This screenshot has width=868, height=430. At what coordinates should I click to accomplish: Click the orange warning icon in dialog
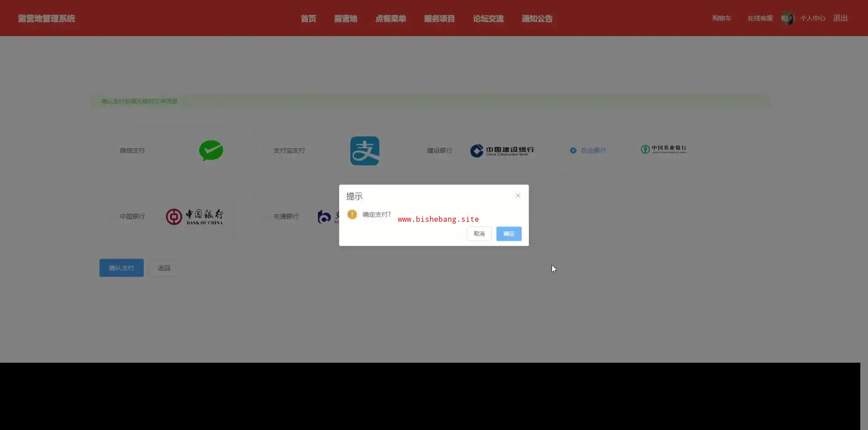pos(352,215)
